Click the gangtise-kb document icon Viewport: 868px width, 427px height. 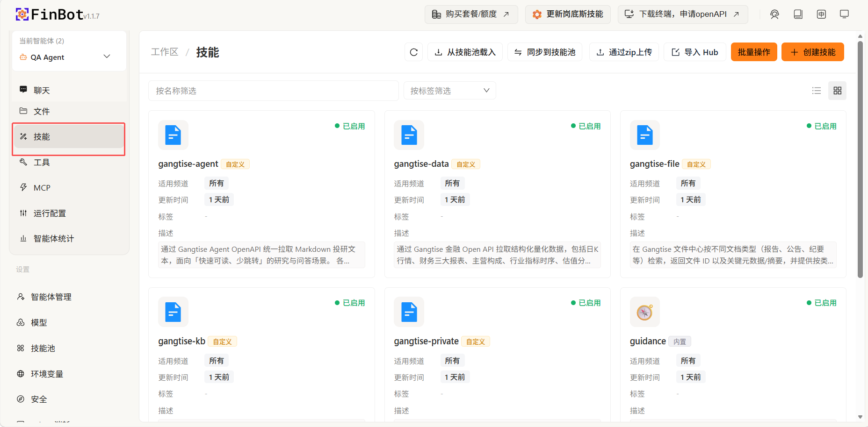click(173, 312)
